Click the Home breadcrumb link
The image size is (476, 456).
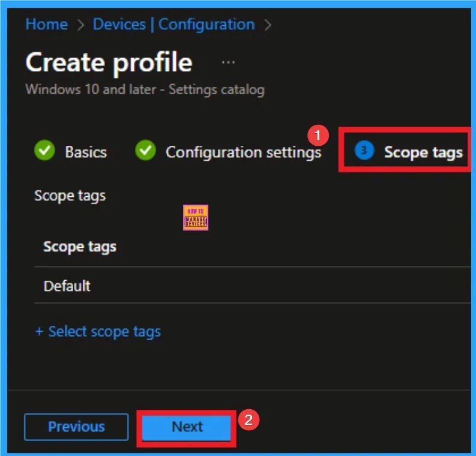pos(46,25)
